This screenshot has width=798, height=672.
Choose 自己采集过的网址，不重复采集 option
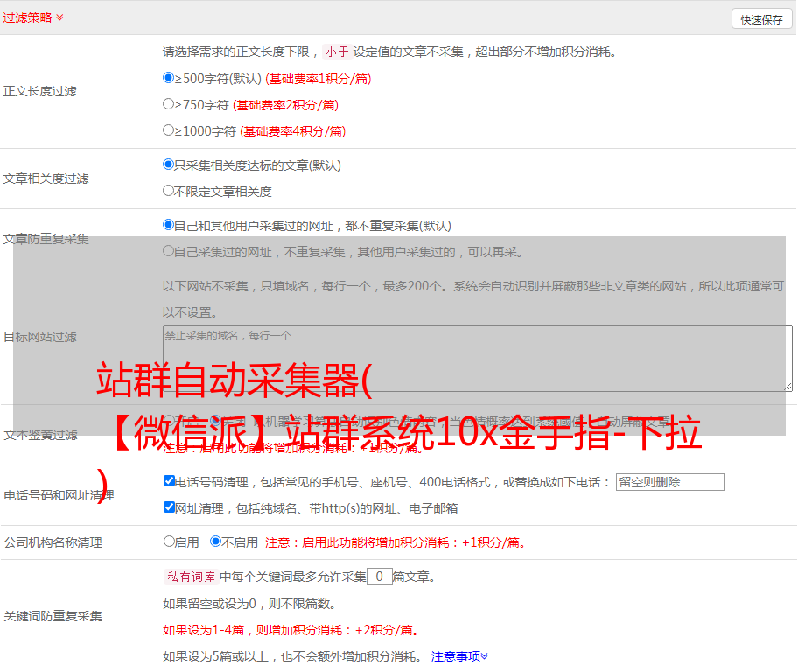(168, 251)
